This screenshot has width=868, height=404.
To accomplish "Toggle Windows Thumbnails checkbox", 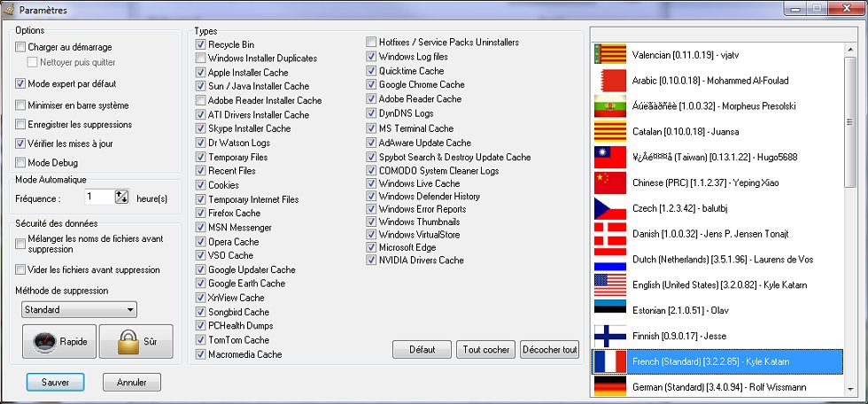I will pos(371,221).
